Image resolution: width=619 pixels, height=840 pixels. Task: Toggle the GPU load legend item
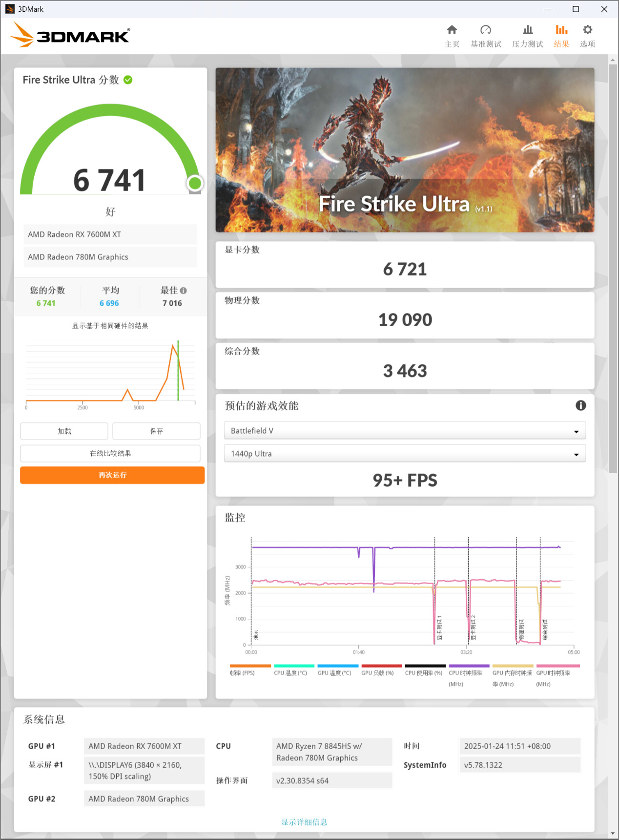click(x=377, y=672)
